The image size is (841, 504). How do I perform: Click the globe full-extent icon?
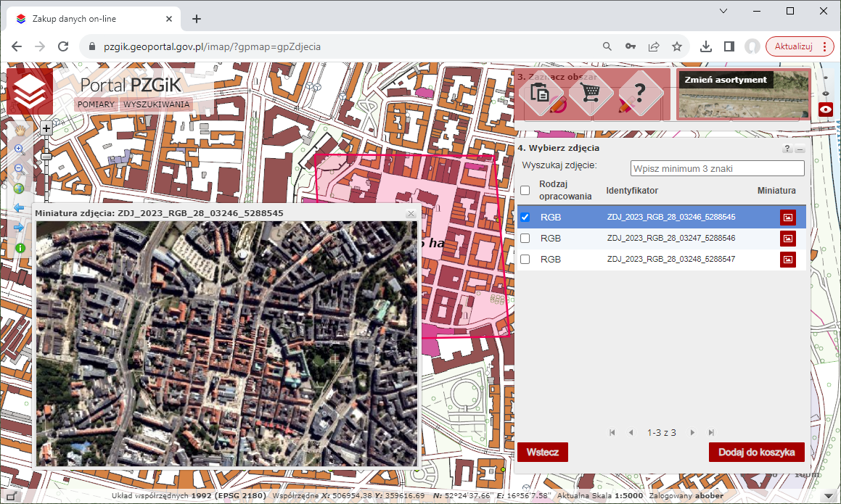[20, 189]
